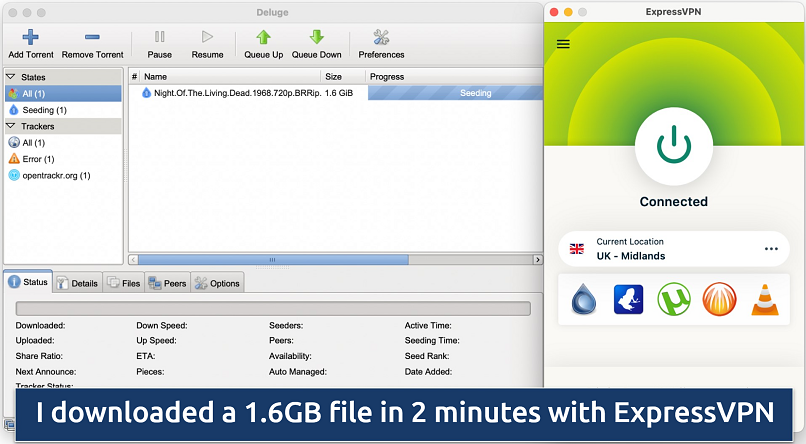Launch the blue frog app shortcut
806x444 pixels.
point(629,299)
